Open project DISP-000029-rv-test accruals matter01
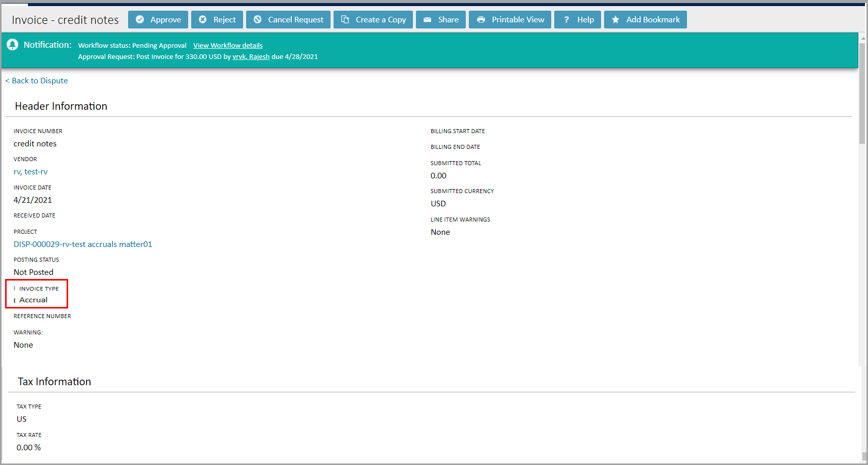Image resolution: width=868 pixels, height=465 pixels. point(83,244)
